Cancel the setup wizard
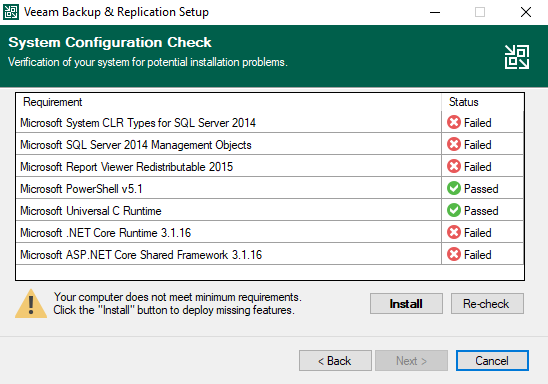This screenshot has width=548, height=384. pyautogui.click(x=492, y=361)
